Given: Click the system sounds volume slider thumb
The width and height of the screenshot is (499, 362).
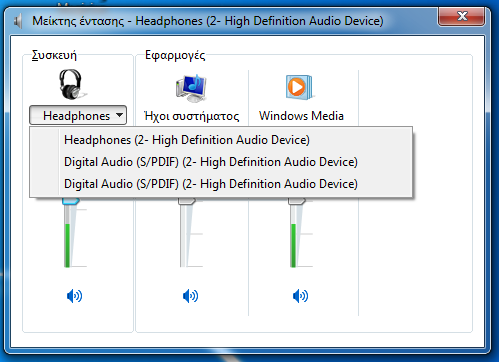Looking at the screenshot, I should click(187, 201).
